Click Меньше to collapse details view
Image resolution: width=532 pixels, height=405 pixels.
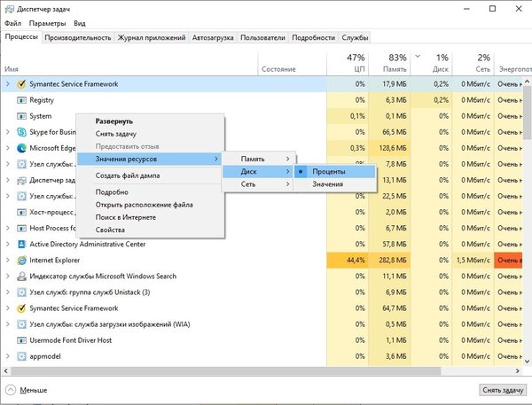pos(34,390)
